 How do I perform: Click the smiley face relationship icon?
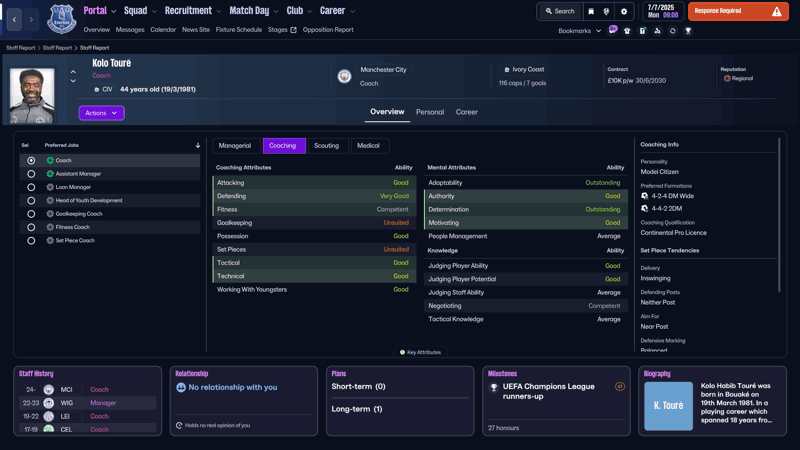click(x=181, y=387)
